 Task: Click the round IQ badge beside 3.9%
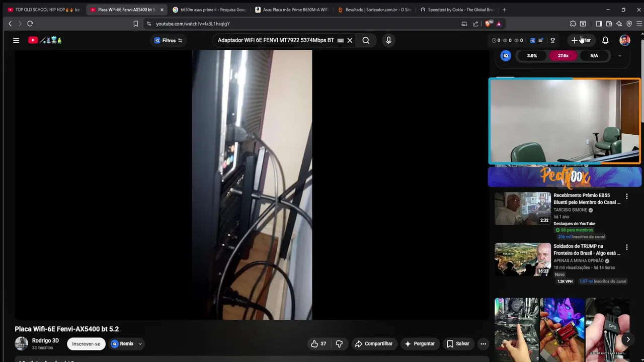506,56
